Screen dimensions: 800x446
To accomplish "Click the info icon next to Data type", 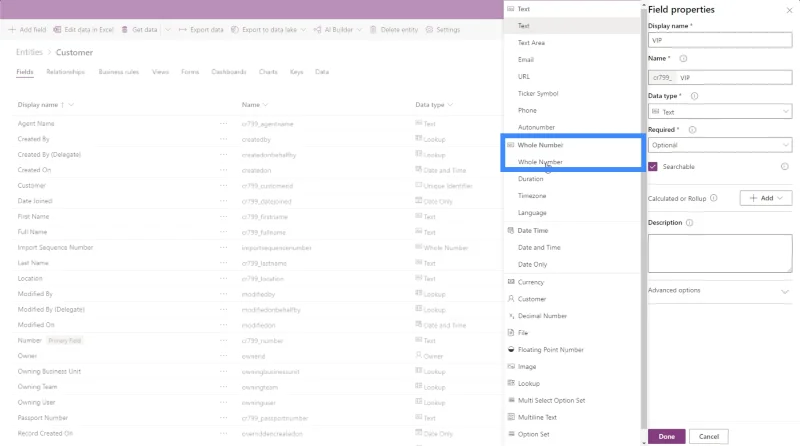I will tap(694, 96).
